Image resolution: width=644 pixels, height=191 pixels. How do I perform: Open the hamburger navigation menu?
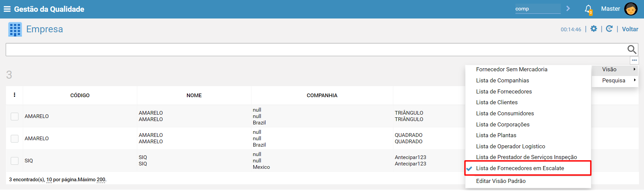tap(7, 9)
